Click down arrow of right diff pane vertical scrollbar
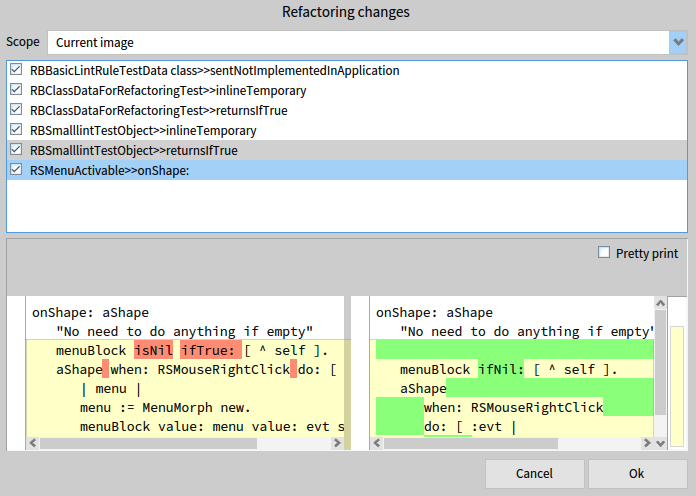The height and width of the screenshot is (496, 696). (661, 429)
